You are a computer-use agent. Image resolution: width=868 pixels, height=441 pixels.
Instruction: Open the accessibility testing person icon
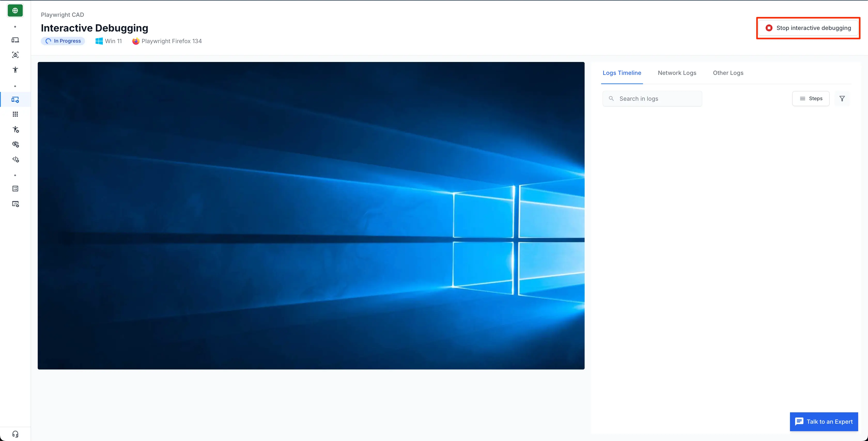coord(15,70)
